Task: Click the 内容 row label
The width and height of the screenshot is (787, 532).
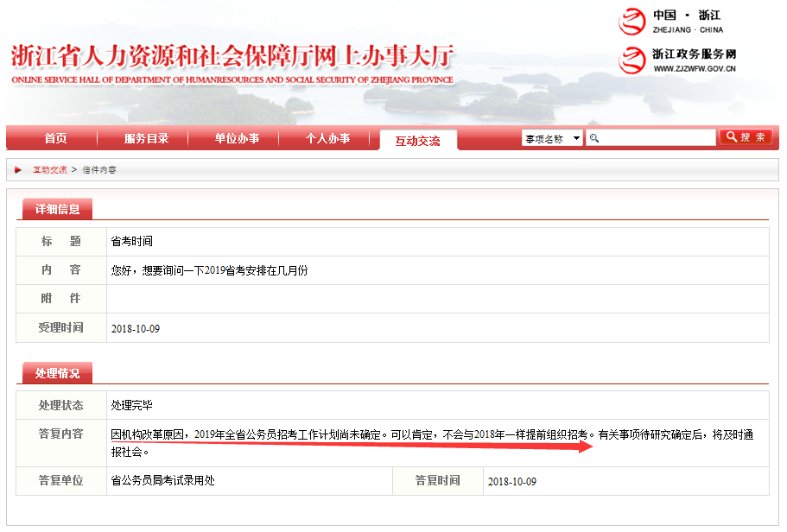Action: [x=61, y=270]
